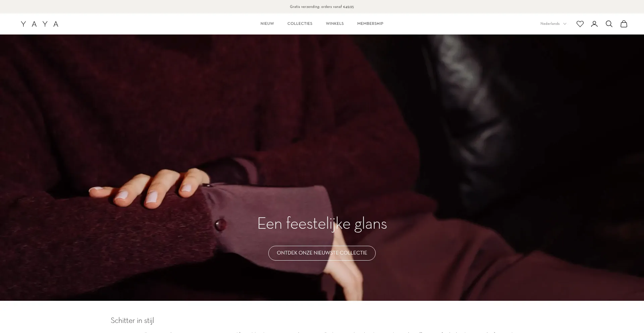Expand the Nederlands language dropdown
This screenshot has height=333, width=644.
[x=553, y=24]
